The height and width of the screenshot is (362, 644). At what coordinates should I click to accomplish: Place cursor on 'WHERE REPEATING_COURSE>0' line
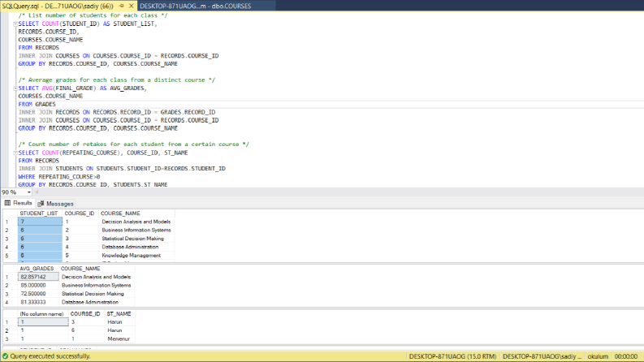(x=59, y=177)
